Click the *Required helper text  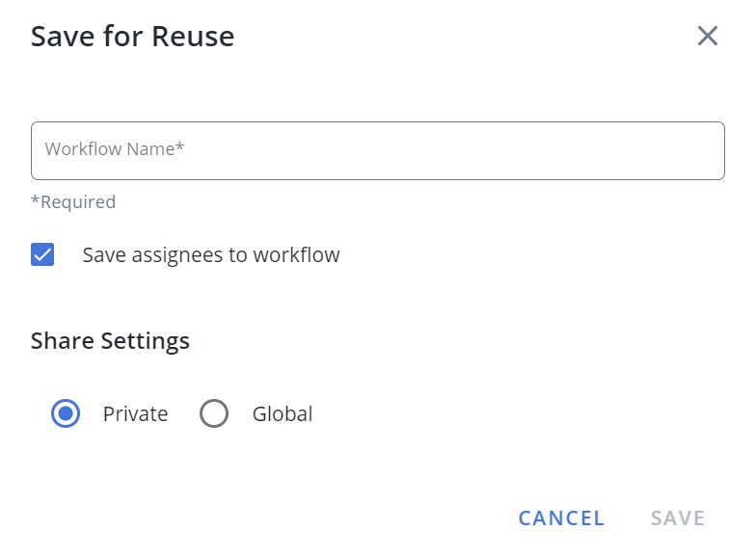click(73, 202)
